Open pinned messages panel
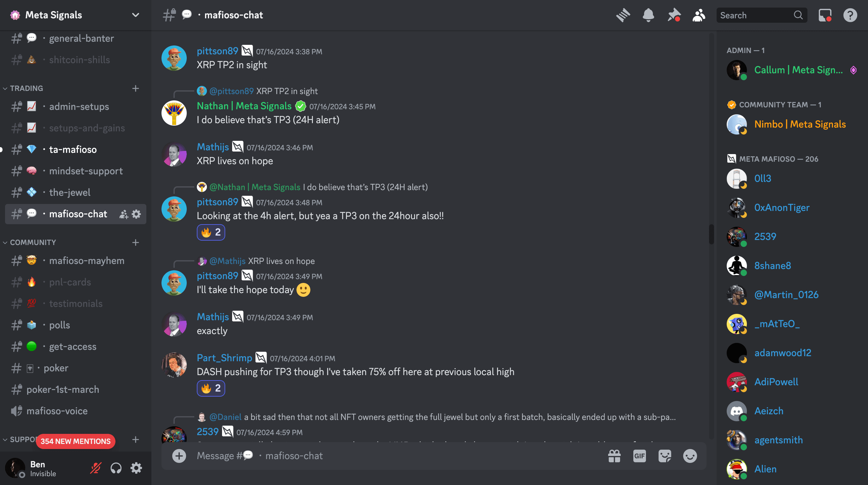Image resolution: width=868 pixels, height=485 pixels. [673, 15]
